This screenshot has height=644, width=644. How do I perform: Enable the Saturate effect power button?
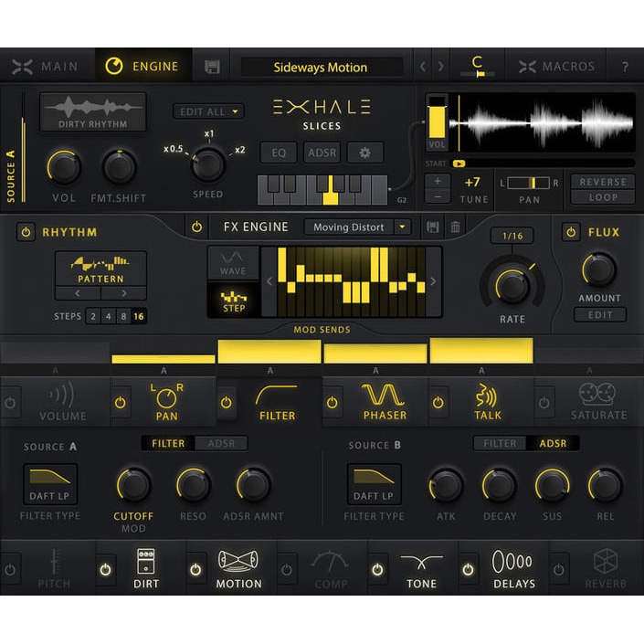pyautogui.click(x=544, y=403)
